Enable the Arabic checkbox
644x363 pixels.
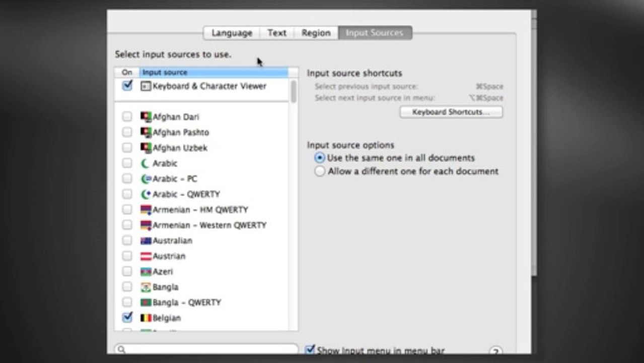[127, 163]
